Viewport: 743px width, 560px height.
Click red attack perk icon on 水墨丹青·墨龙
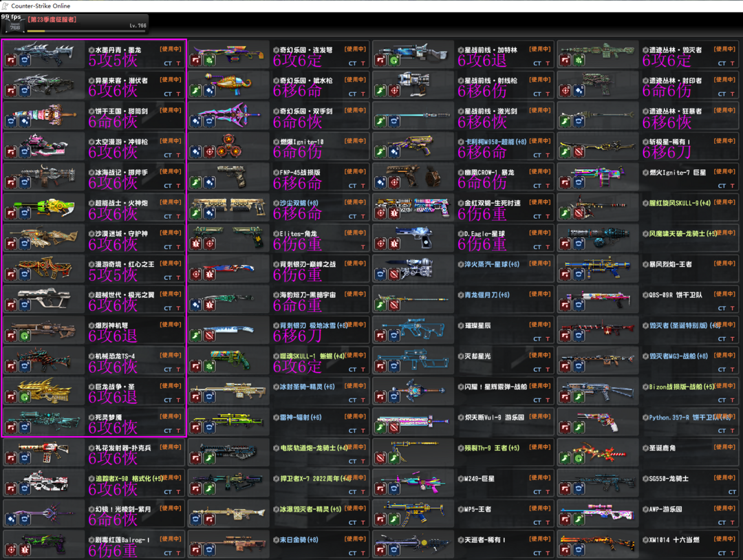coord(11,60)
